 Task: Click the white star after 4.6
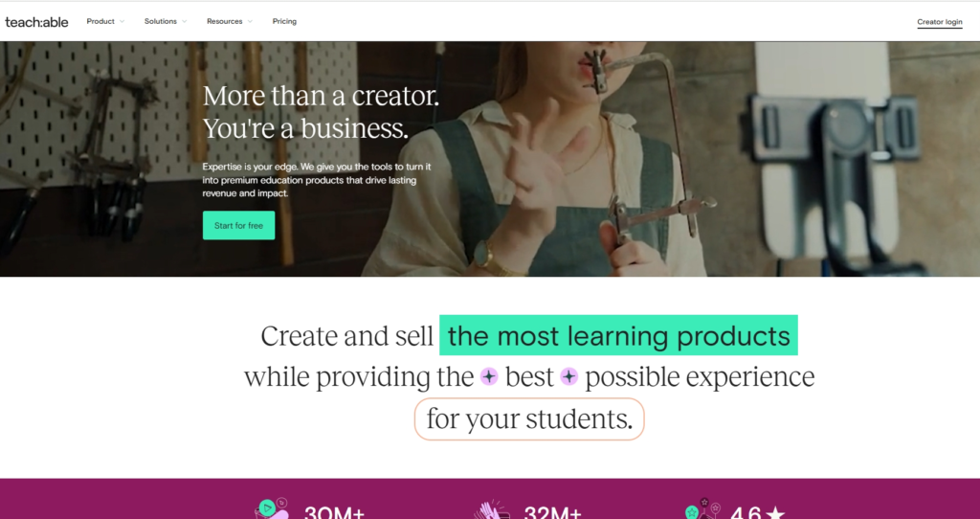coord(775,513)
